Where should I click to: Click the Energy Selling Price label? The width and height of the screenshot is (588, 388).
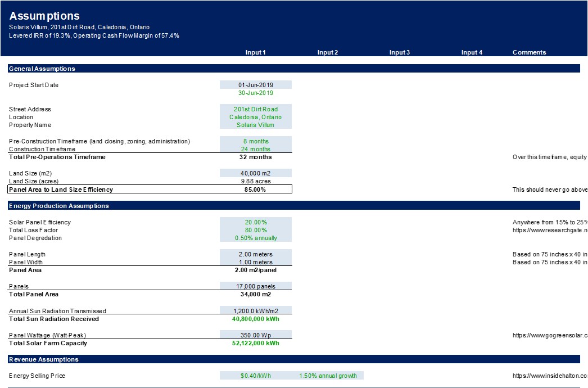pyautogui.click(x=37, y=376)
